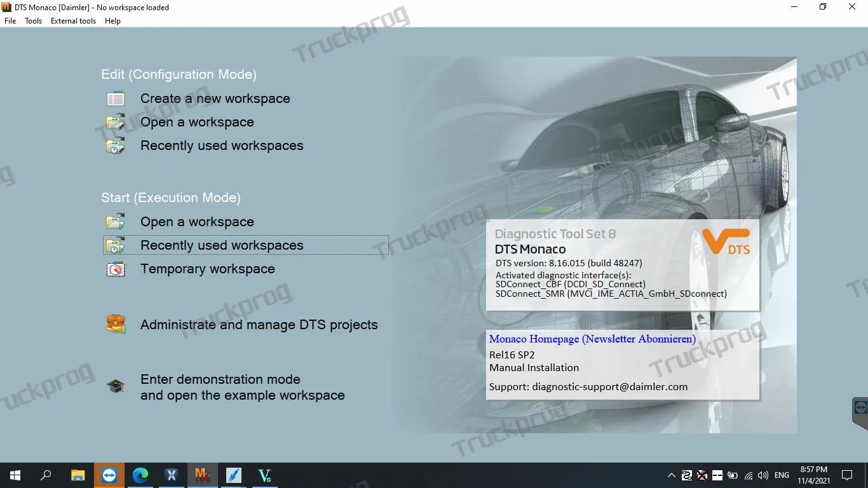Open the X-icon app in the taskbar
Image resolution: width=868 pixels, height=488 pixels.
171,475
